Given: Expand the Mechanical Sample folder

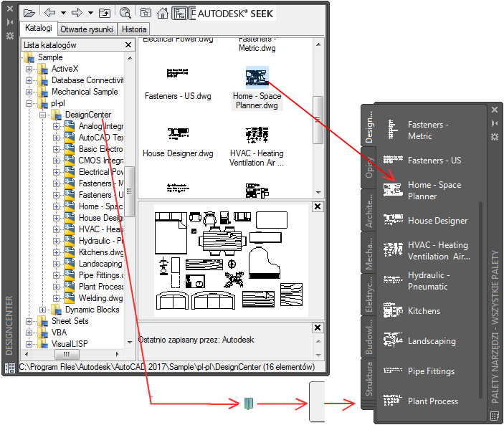Looking at the screenshot, I should pyautogui.click(x=29, y=92).
